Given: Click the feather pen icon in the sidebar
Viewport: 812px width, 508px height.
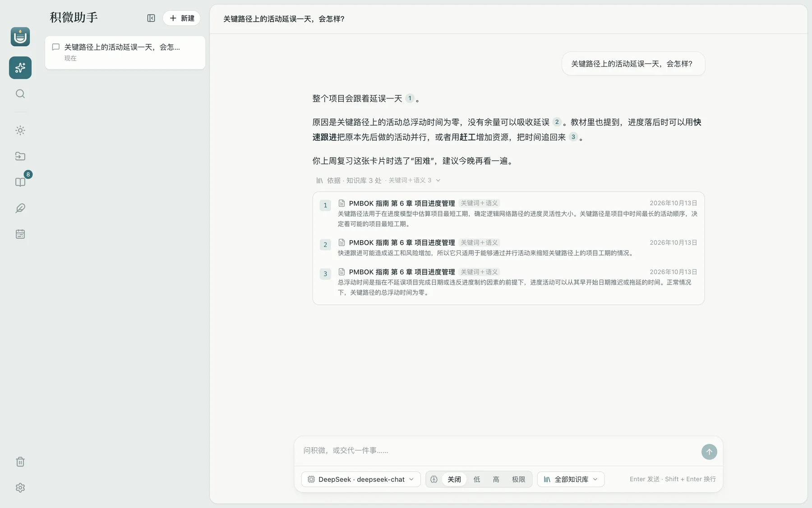Looking at the screenshot, I should coord(20,208).
